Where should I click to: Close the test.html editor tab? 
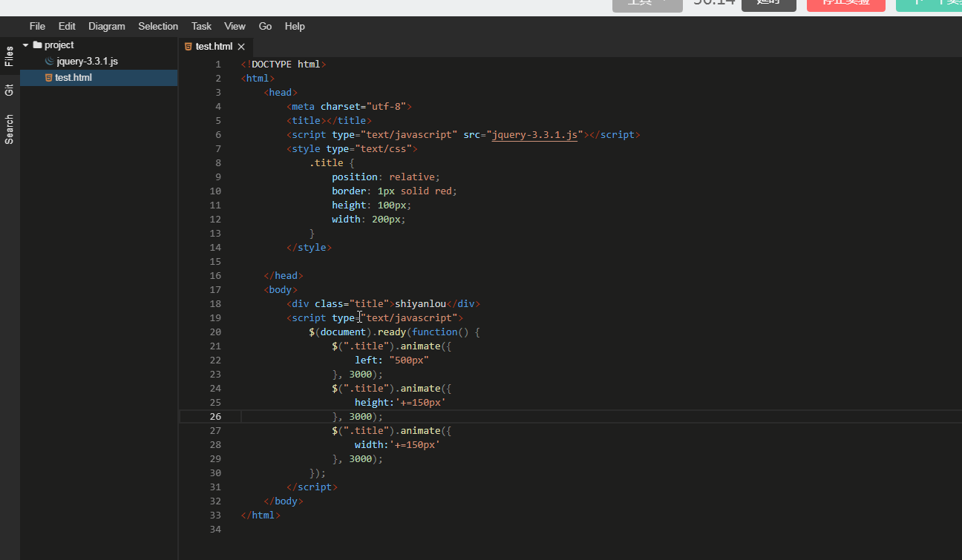[241, 47]
